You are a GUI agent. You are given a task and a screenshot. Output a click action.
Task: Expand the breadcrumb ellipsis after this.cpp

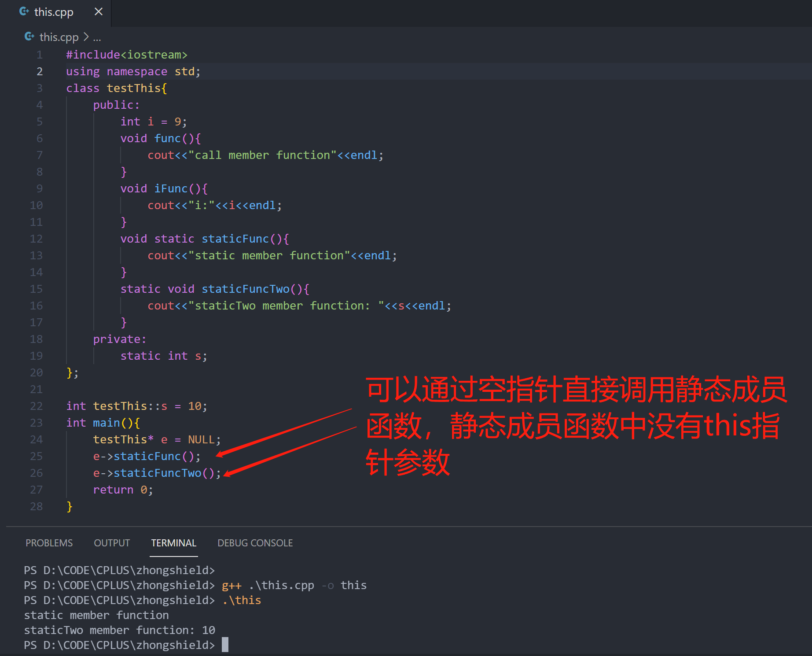coord(97,37)
